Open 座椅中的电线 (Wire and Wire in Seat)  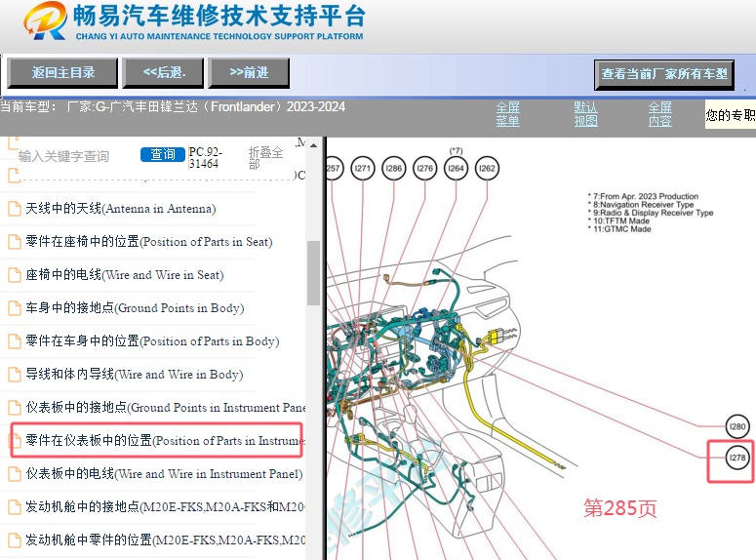125,275
